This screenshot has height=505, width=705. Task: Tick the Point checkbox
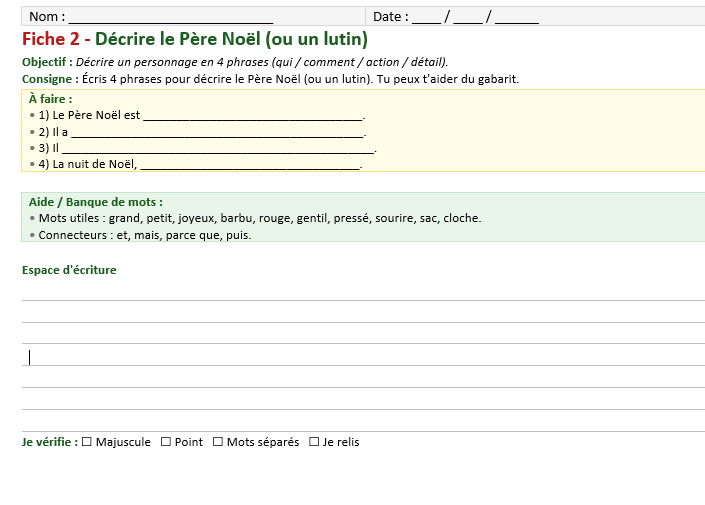pyautogui.click(x=166, y=442)
